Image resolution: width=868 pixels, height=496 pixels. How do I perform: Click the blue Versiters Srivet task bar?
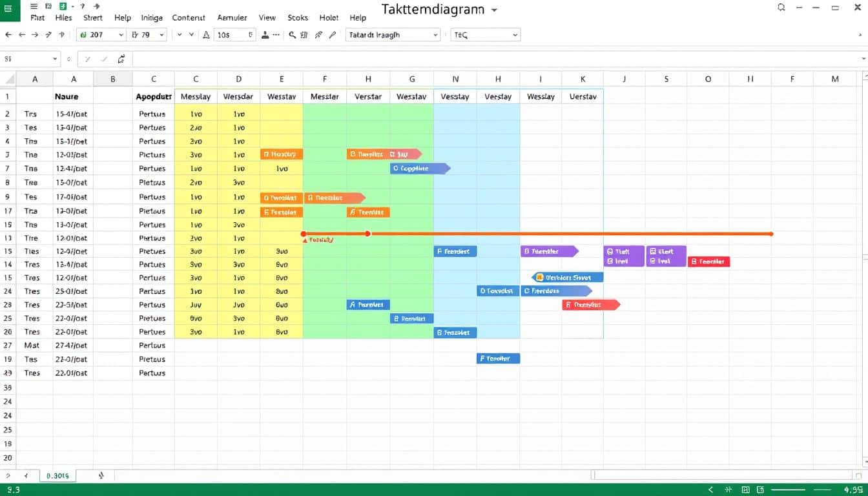click(567, 277)
